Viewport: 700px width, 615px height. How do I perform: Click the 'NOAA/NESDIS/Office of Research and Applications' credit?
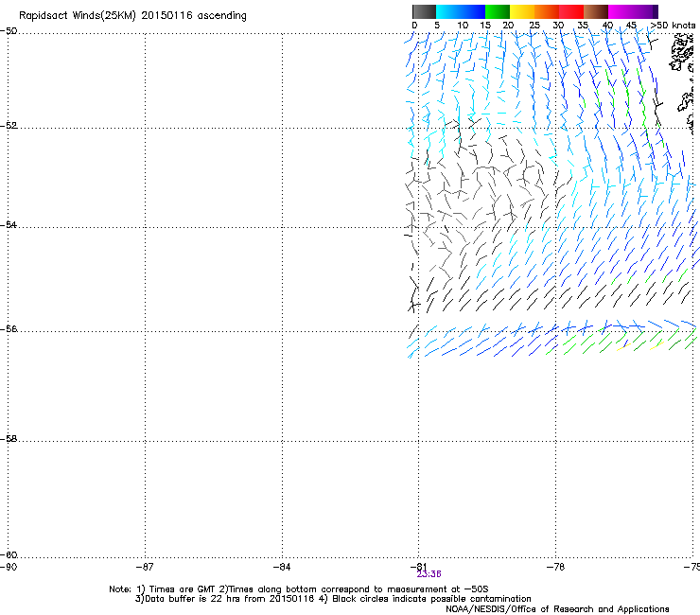coord(557,609)
